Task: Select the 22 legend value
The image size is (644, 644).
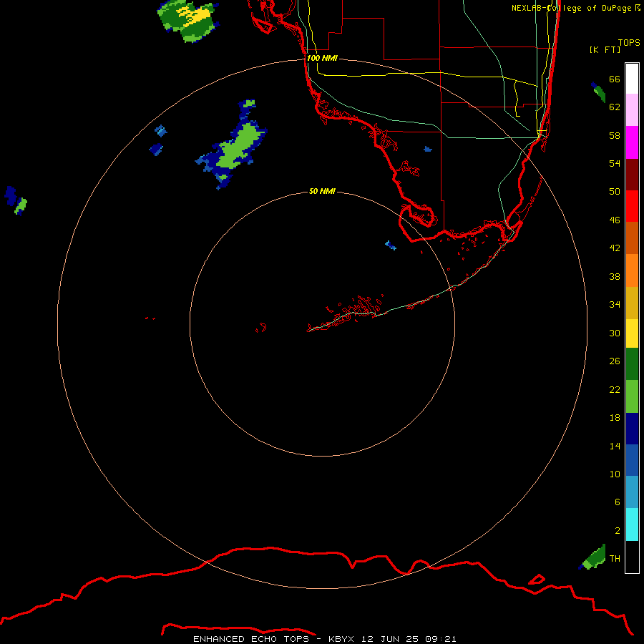Action: pos(615,390)
